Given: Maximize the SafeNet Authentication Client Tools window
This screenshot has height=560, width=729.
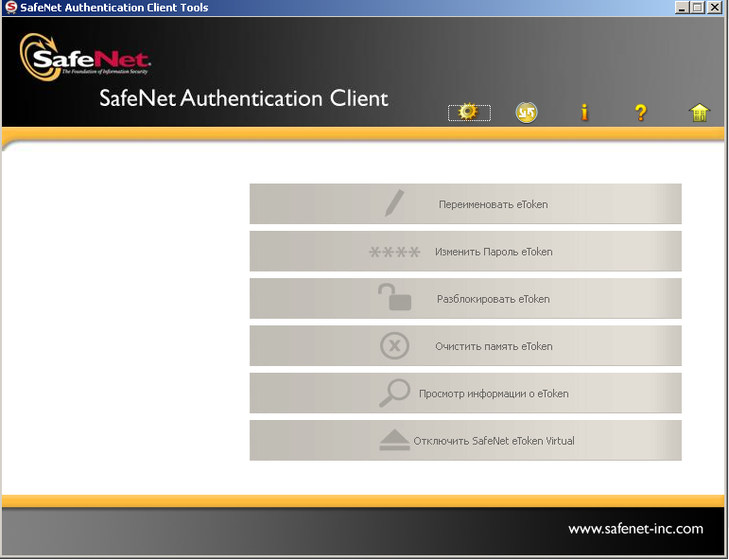Looking at the screenshot, I should point(698,8).
